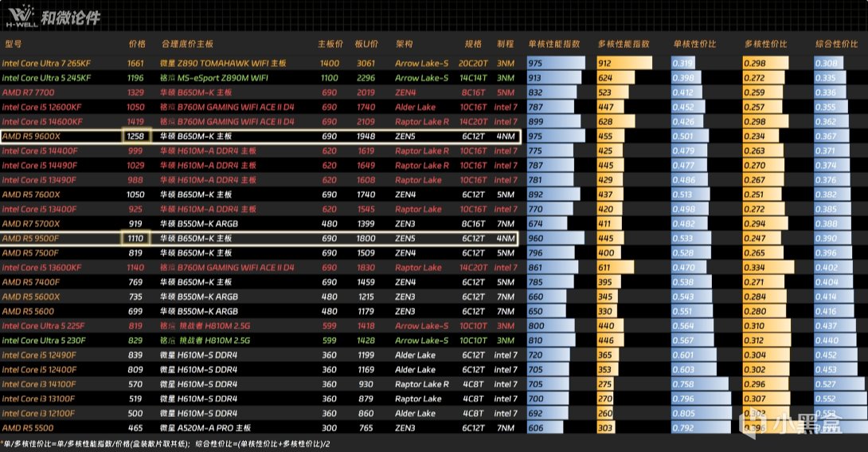Screen dimensions: 868x452
Task: Select the 规格 column header
Action: (x=473, y=44)
